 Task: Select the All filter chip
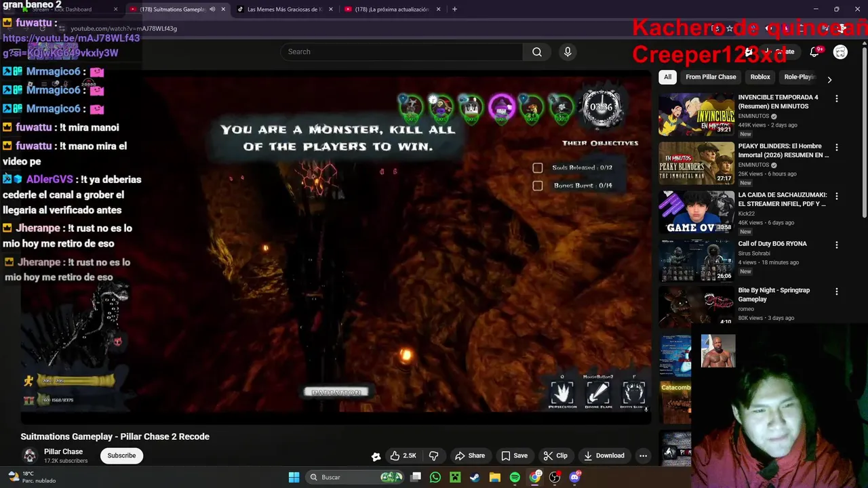(667, 77)
